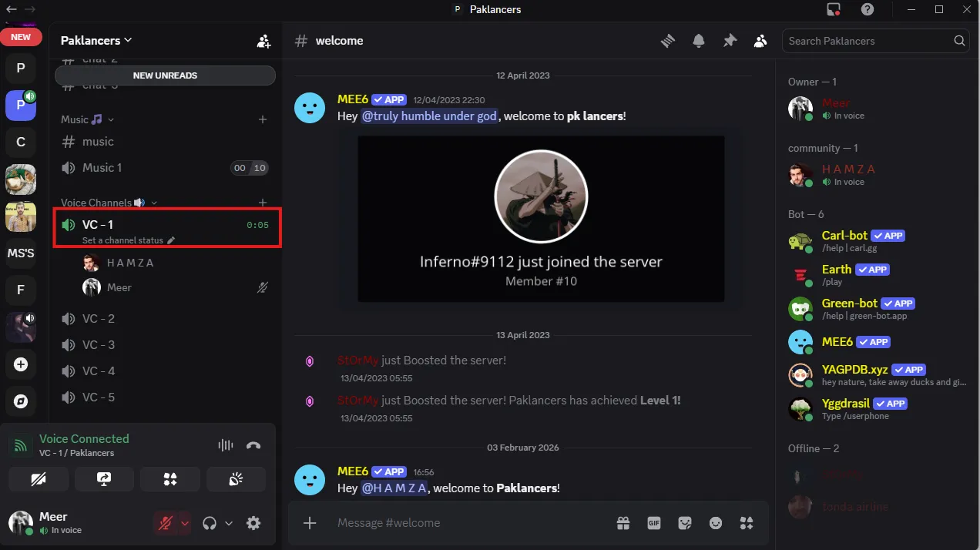Hide the member list
This screenshot has width=980, height=550.
pyautogui.click(x=760, y=41)
